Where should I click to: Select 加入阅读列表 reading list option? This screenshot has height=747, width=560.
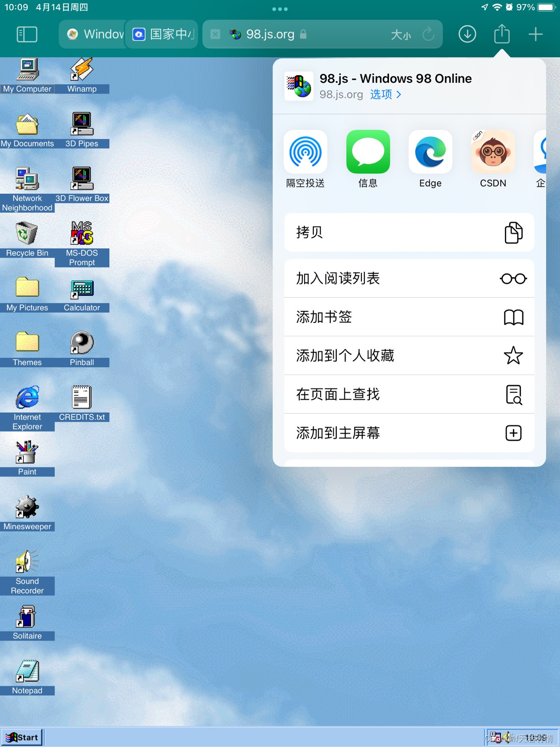409,278
